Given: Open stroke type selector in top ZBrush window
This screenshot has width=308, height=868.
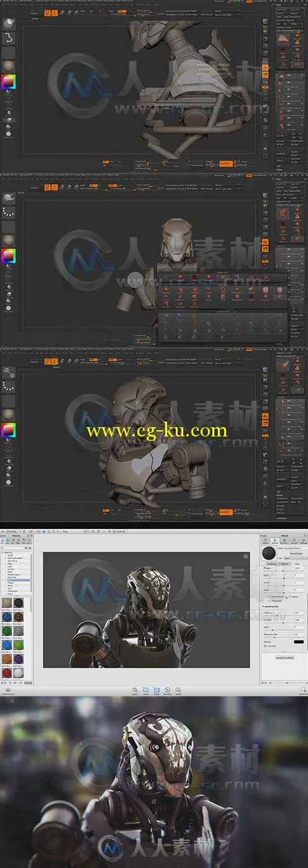Looking at the screenshot, I should click(9, 38).
